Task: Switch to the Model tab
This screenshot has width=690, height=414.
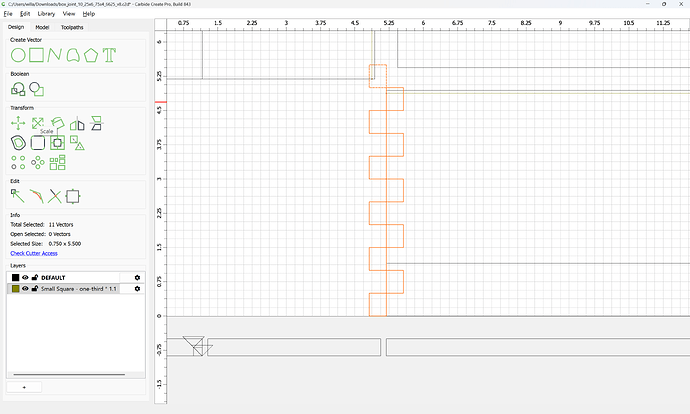Action: (x=42, y=27)
